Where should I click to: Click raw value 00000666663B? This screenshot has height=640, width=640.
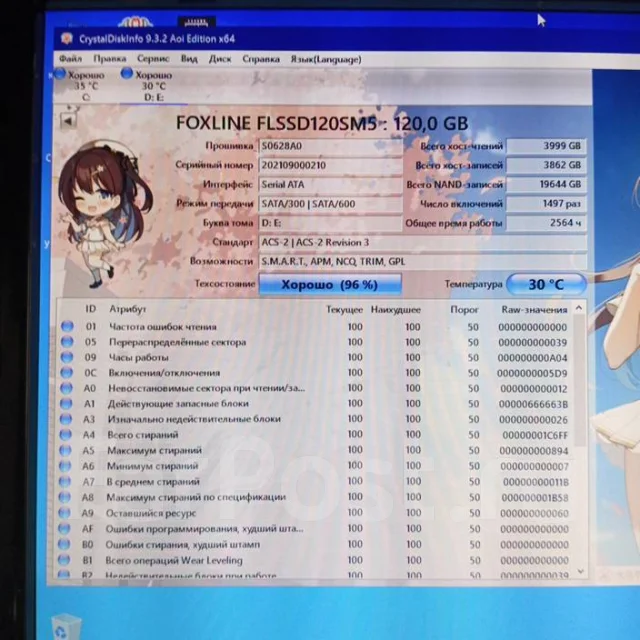pos(533,404)
